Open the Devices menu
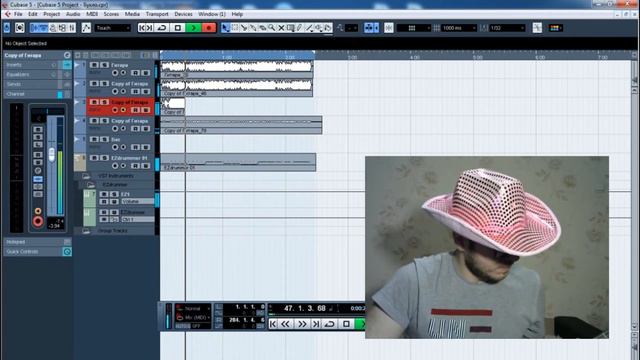This screenshot has height=360, width=640. pos(183,14)
